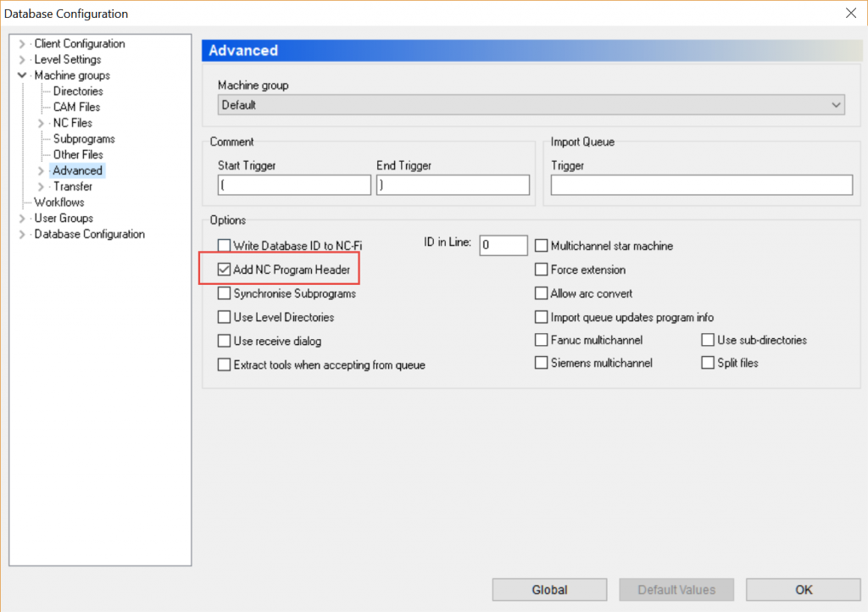Open the Directories tree item
The image size is (868, 612).
pos(78,92)
